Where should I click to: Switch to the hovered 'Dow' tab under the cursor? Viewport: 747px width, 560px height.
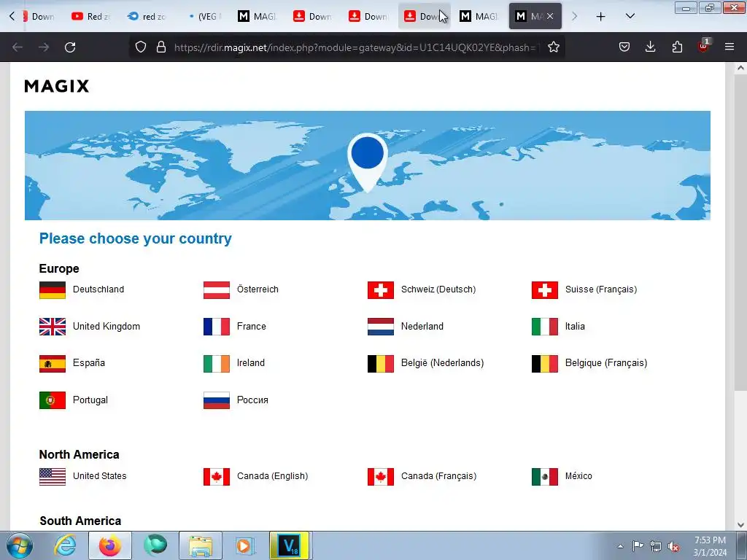[424, 16]
